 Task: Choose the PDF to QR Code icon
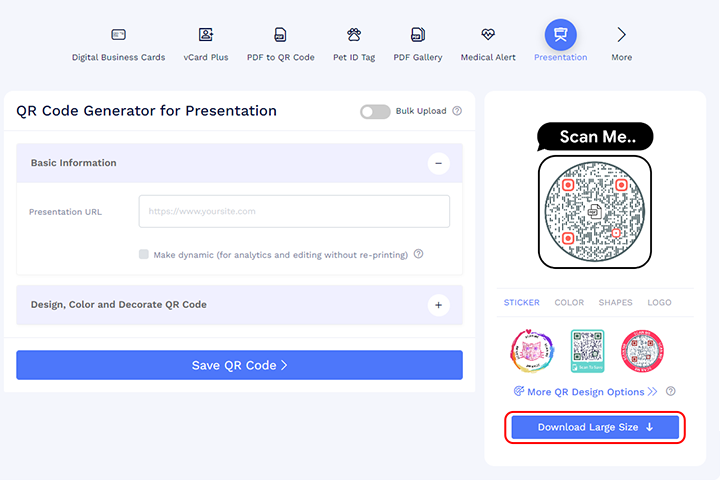[280, 34]
